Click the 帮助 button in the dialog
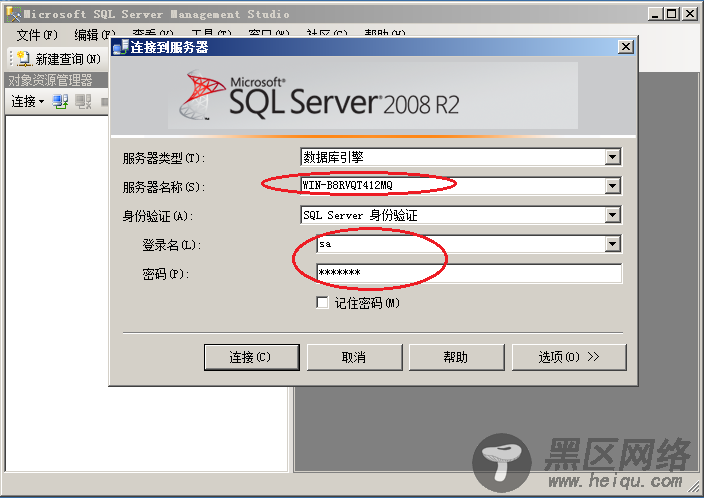Screen dimensions: 704x498 457,357
